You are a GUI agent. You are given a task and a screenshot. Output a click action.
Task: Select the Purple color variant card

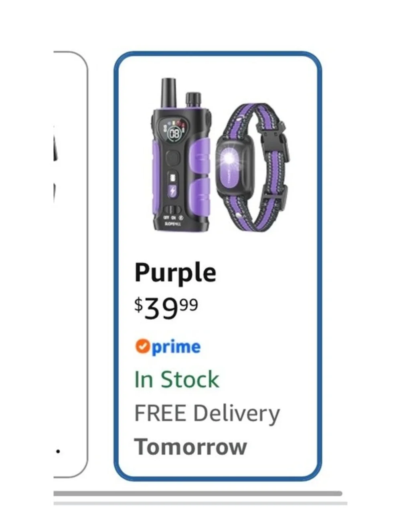(x=218, y=266)
